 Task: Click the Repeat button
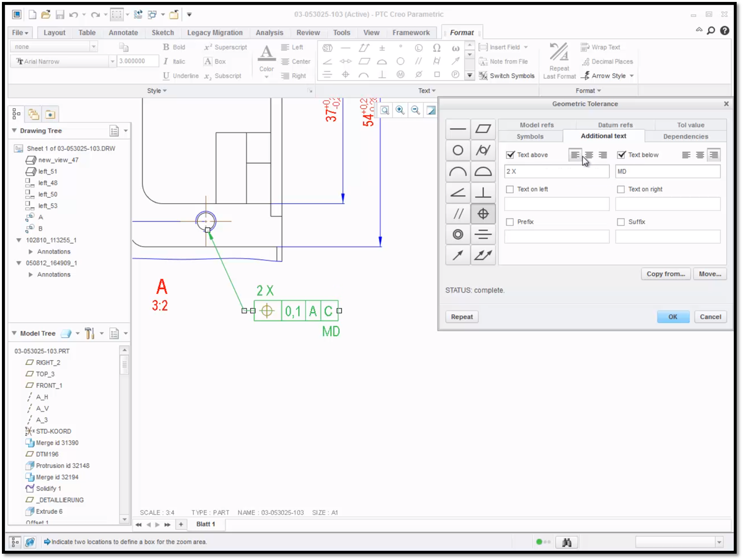coord(462,317)
